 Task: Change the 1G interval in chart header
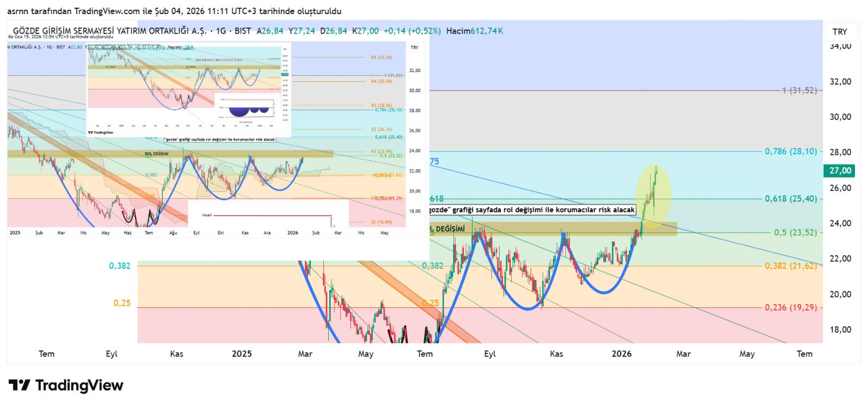(x=221, y=31)
